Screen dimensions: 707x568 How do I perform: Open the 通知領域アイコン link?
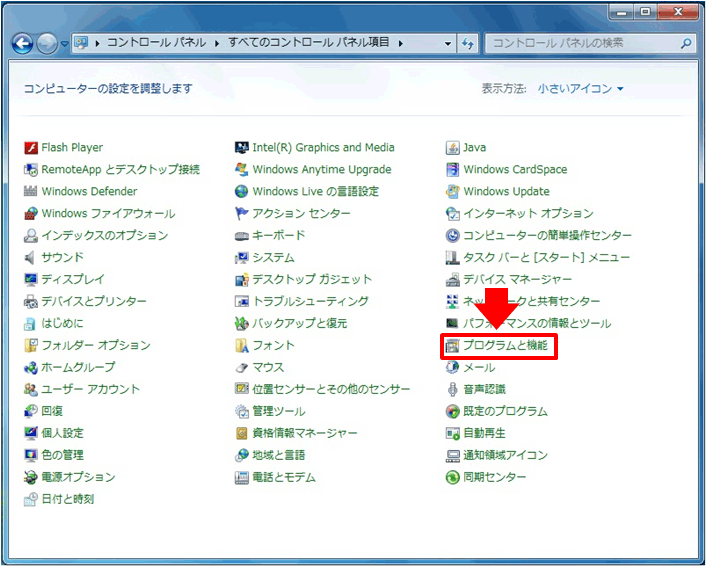tap(505, 455)
